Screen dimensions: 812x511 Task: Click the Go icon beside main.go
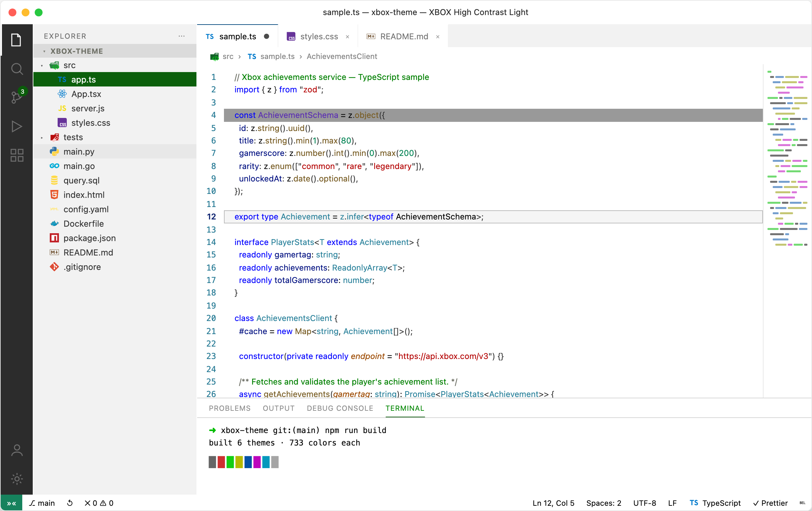coord(54,166)
